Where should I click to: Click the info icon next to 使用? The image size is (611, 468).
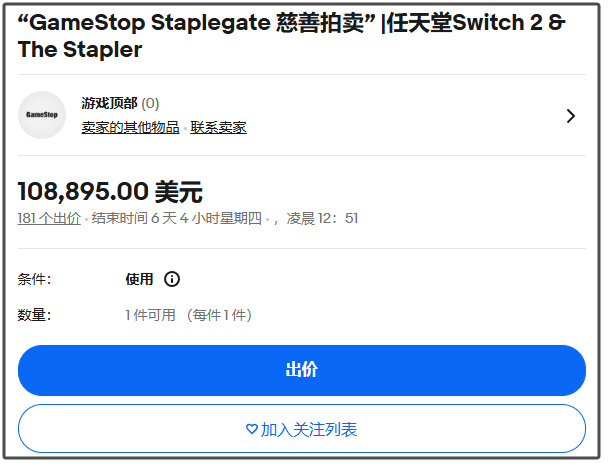click(x=172, y=279)
